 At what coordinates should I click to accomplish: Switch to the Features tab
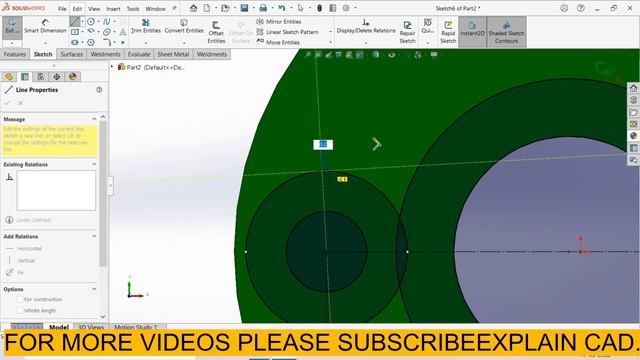(15, 54)
